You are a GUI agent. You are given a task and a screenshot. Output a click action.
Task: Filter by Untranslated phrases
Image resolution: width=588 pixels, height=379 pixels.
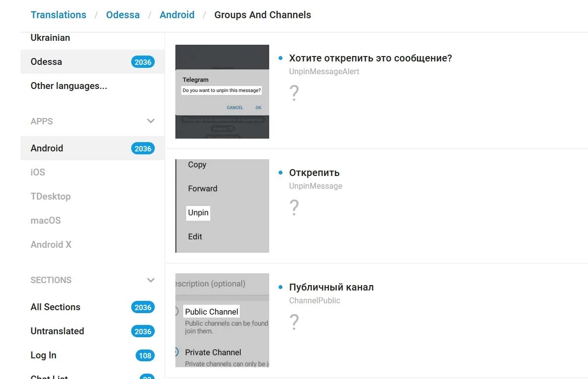pos(57,331)
